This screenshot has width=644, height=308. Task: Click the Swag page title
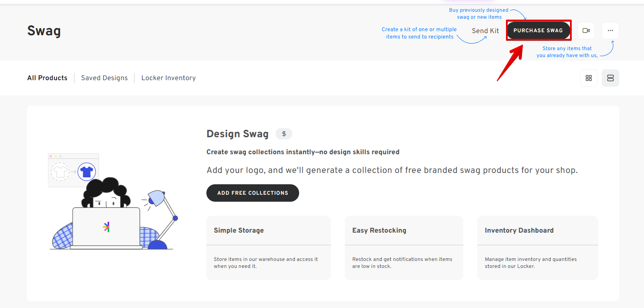(x=44, y=31)
